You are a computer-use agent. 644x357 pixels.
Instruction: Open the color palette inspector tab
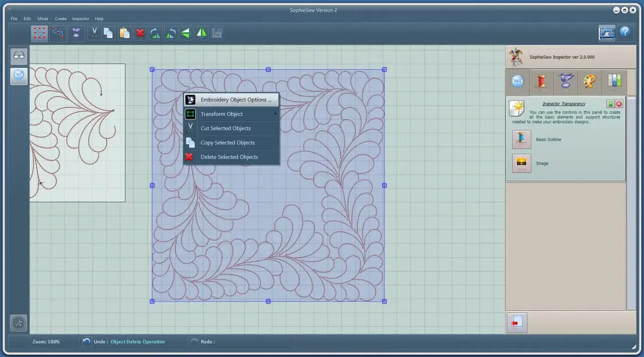coord(590,81)
